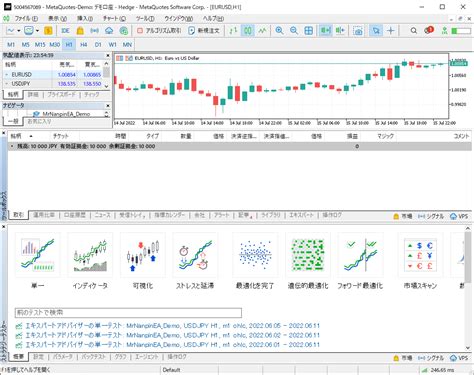Click the previous-test search input field
Viewport: 474px width, 375px height.
(x=128, y=313)
